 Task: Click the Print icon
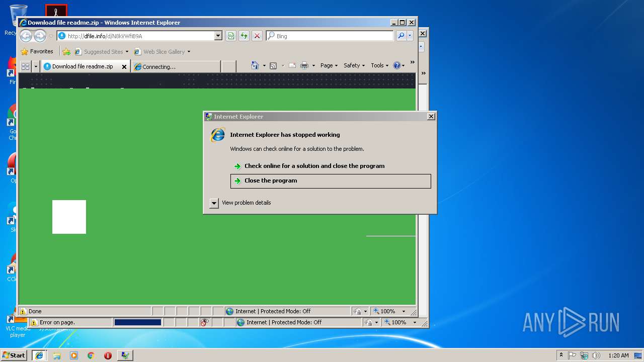tap(304, 65)
